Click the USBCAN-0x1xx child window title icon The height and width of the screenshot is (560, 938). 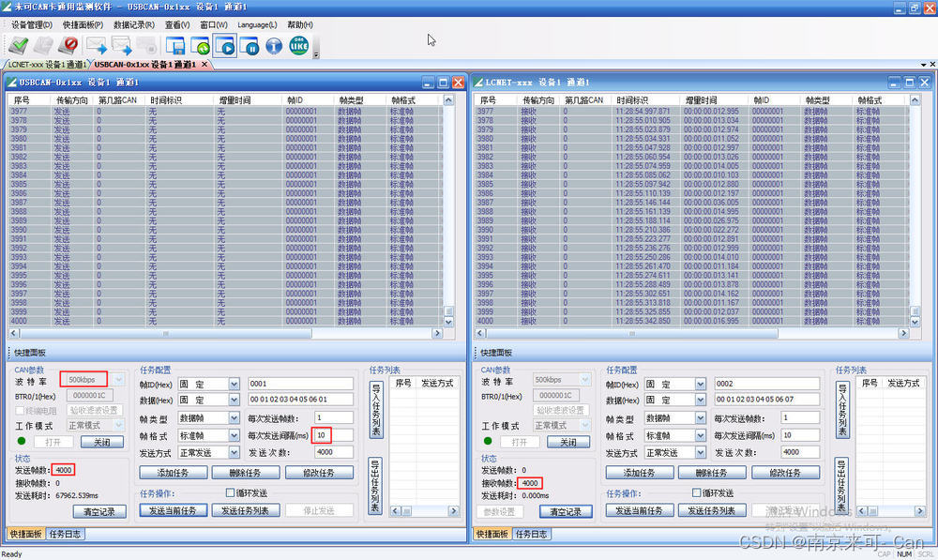(x=11, y=83)
